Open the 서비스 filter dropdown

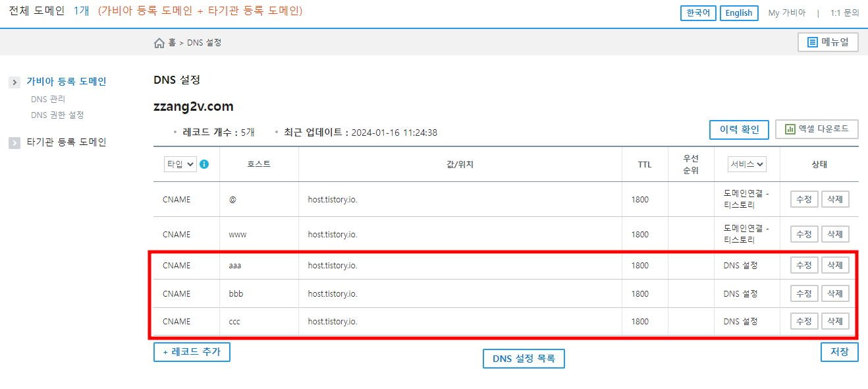pyautogui.click(x=747, y=164)
